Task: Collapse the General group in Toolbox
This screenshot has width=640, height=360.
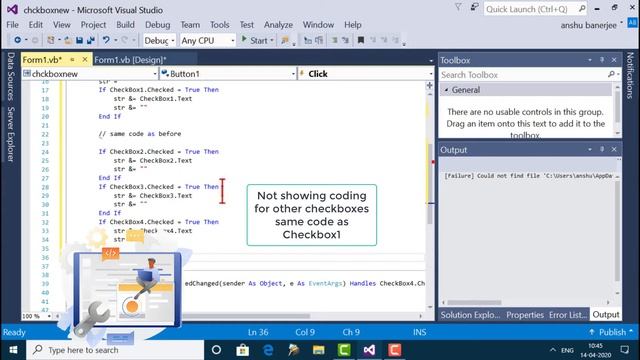Action: click(x=447, y=90)
